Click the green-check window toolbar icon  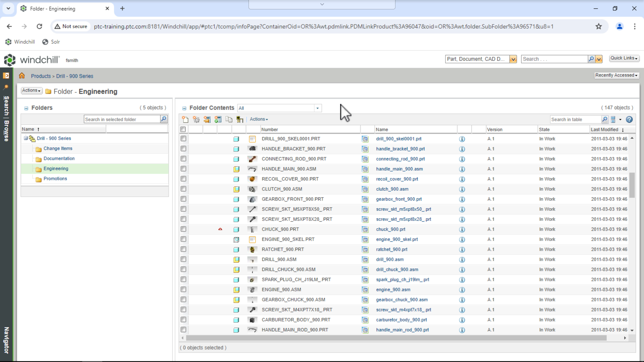218,119
